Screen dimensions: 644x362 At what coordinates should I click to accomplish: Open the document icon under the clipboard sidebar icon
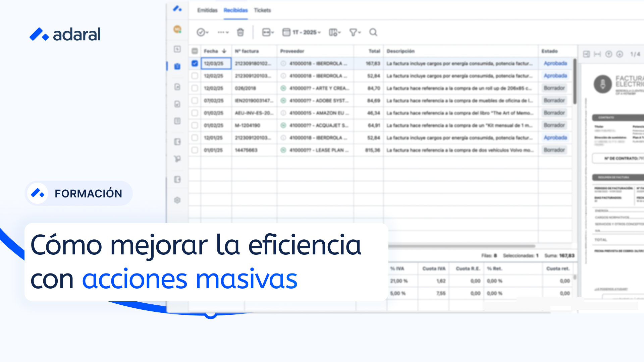[177, 87]
